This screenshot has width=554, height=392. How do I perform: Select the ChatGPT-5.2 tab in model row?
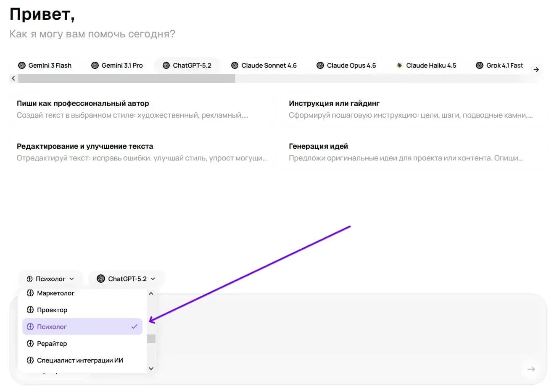187,65
